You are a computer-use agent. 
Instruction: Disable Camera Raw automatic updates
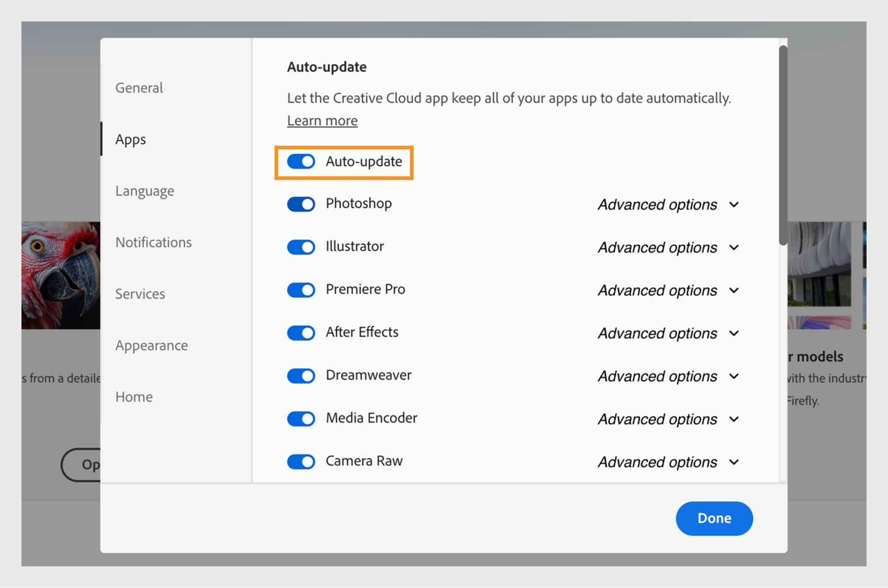pos(301,461)
